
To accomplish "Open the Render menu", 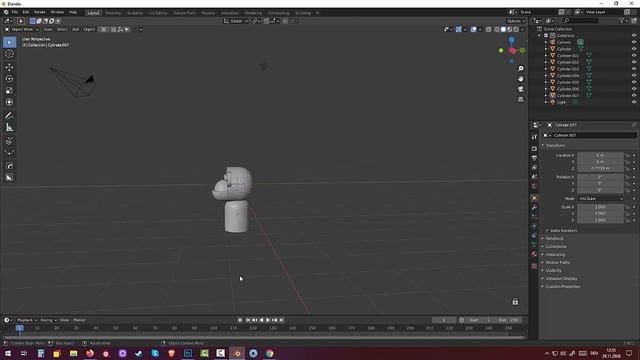I will point(40,13).
